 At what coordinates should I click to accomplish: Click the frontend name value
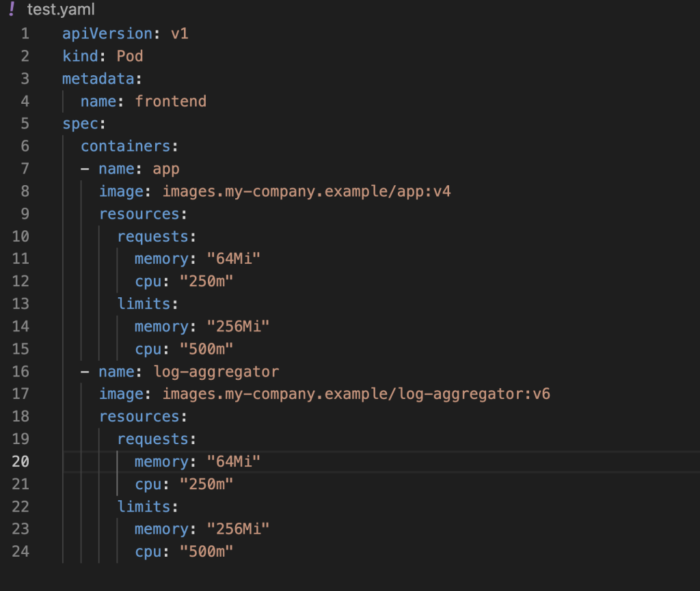pos(171,101)
